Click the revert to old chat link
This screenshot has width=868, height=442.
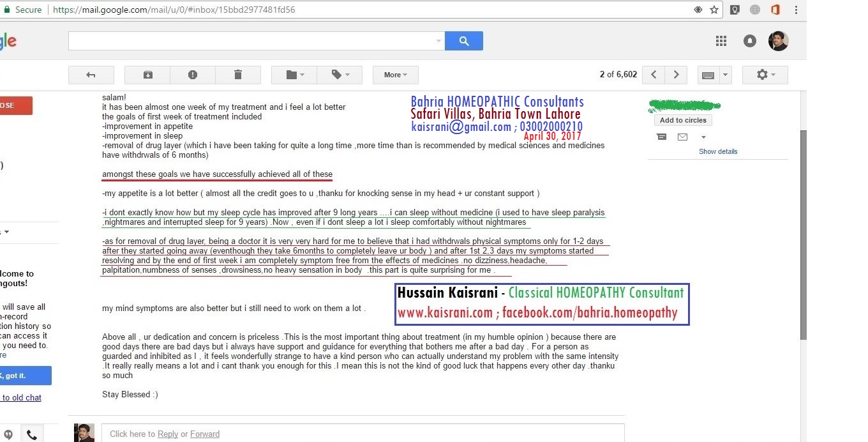[22, 397]
